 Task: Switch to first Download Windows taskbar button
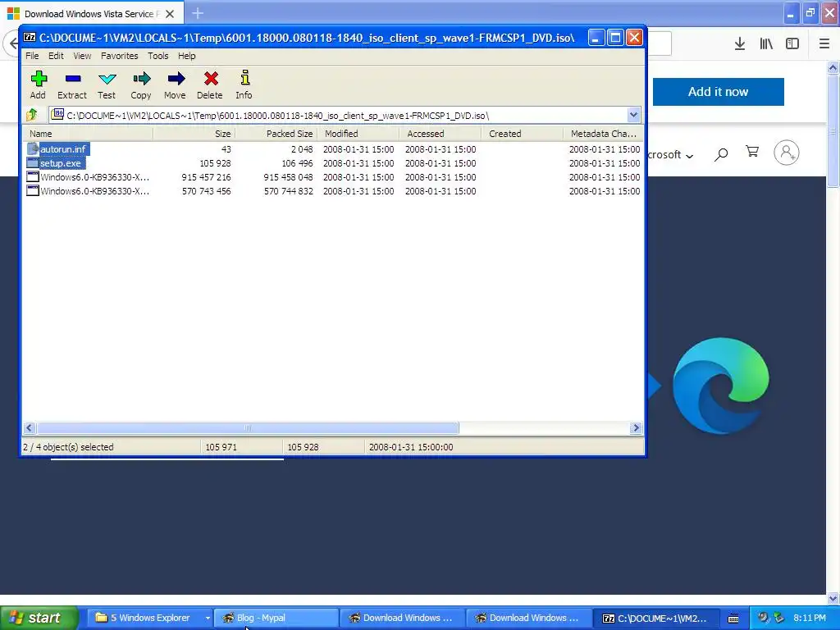(402, 618)
